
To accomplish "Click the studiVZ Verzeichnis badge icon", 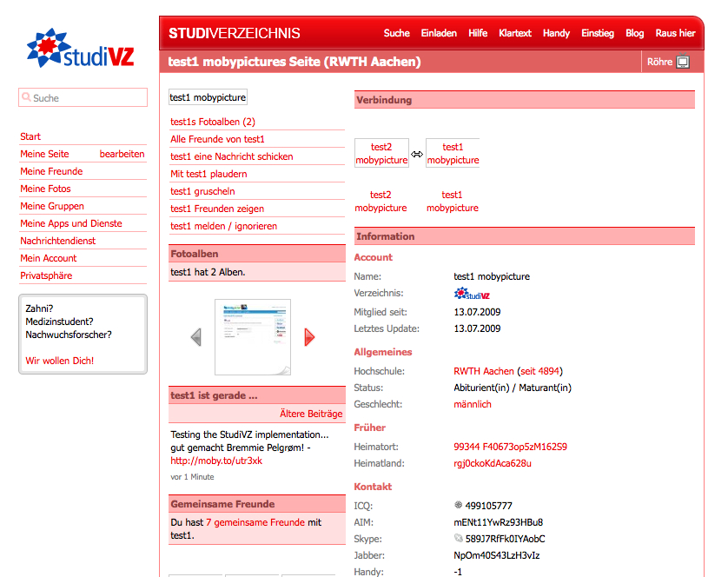I will [472, 294].
